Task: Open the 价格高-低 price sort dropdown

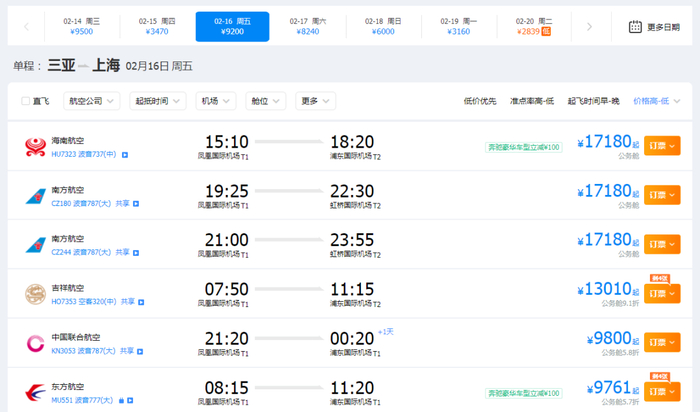Action: (x=656, y=101)
